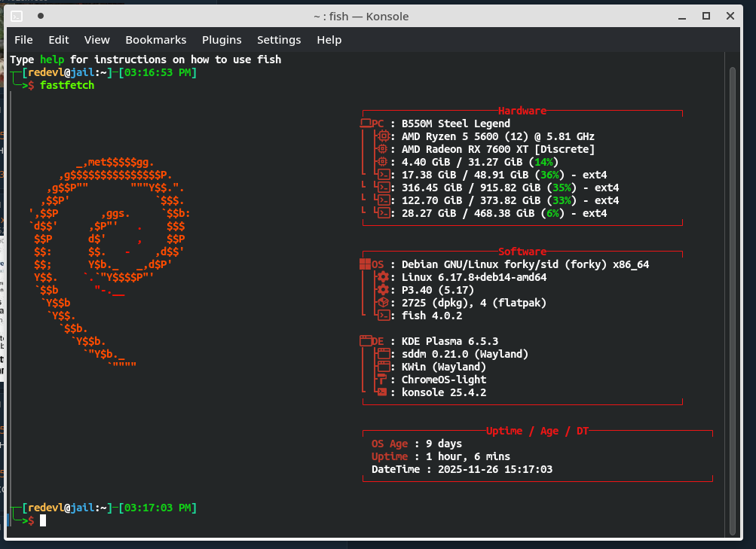Viewport: 756px width, 549px height.
Task: Click the Hardware section title
Action: coord(522,111)
